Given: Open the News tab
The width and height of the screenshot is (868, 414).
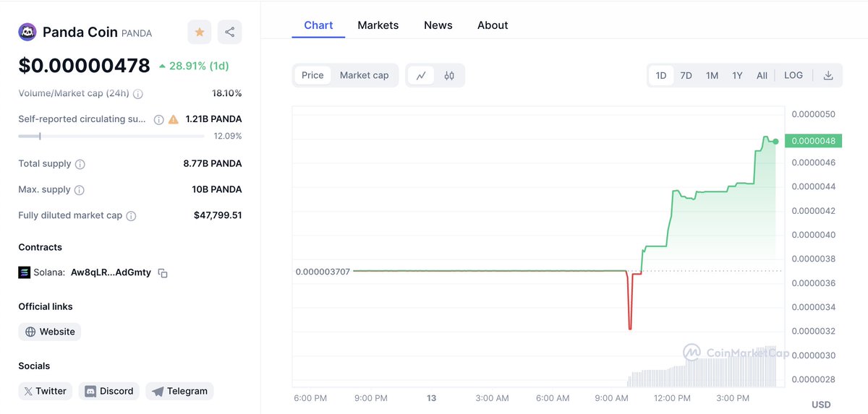Looking at the screenshot, I should click(x=438, y=25).
